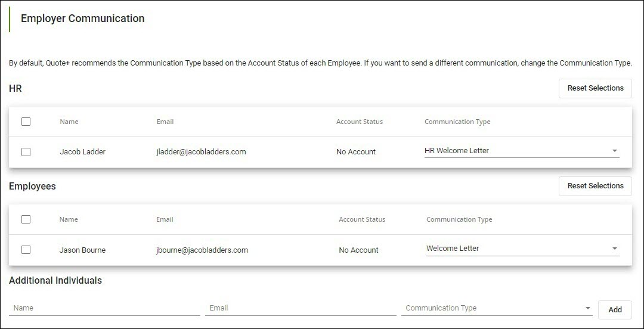Screen dimensions: 644x329
Task: Click No Account status for Jason Bourne
Action: click(358, 250)
